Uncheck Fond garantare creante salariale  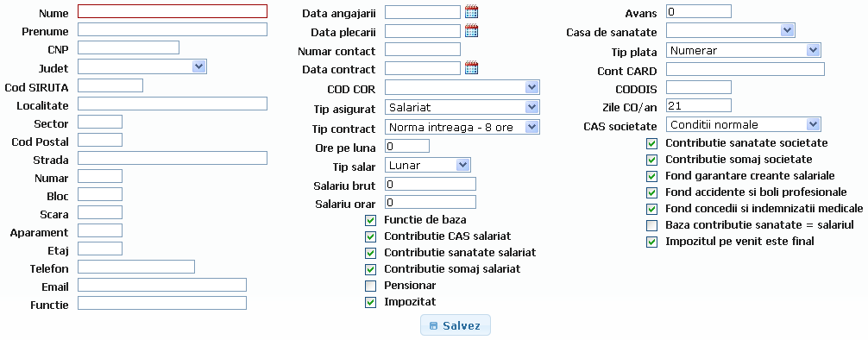(x=652, y=177)
